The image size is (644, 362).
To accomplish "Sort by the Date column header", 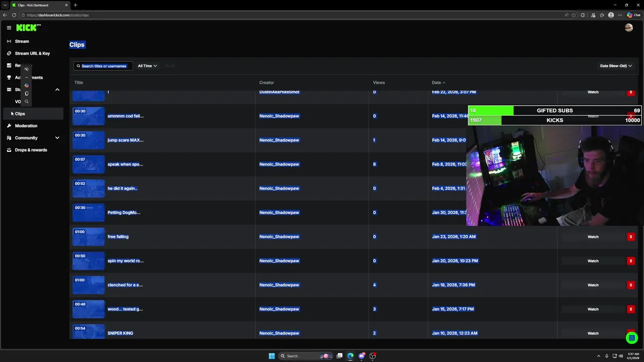I will coord(438,82).
